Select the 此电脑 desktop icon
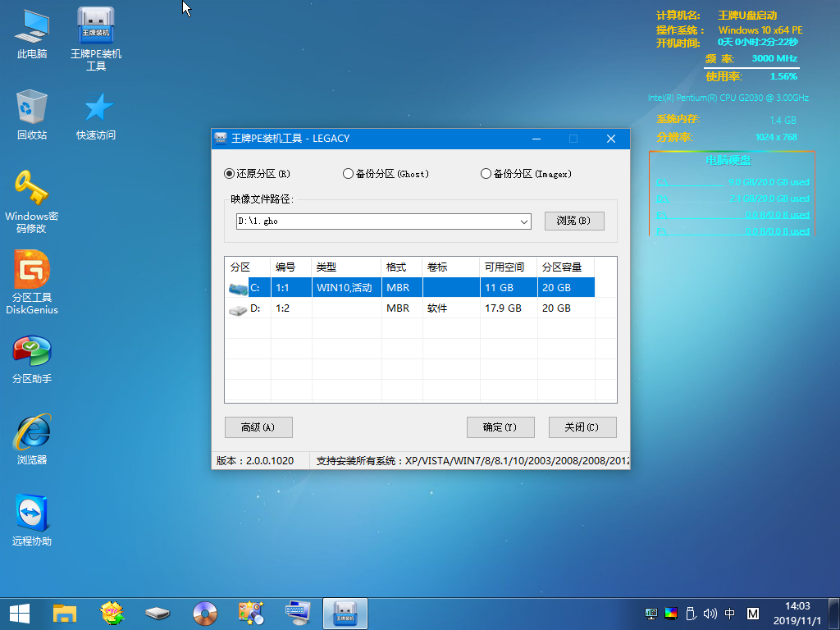840x630 pixels. [x=32, y=33]
